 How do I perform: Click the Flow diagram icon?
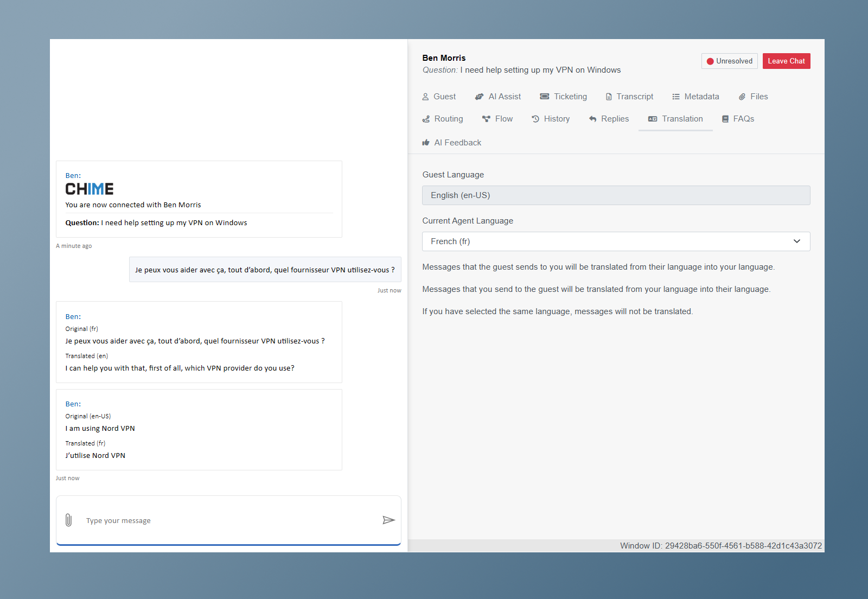pos(486,119)
